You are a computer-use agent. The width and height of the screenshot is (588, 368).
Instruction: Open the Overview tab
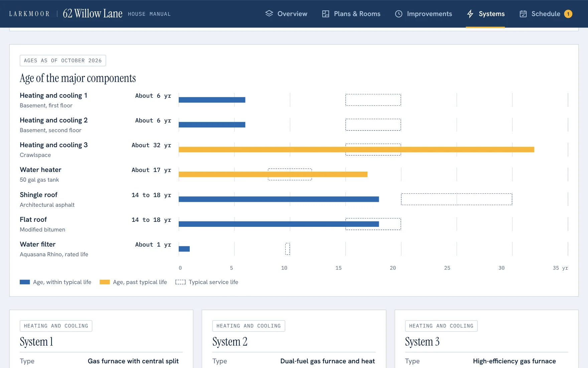click(x=286, y=14)
